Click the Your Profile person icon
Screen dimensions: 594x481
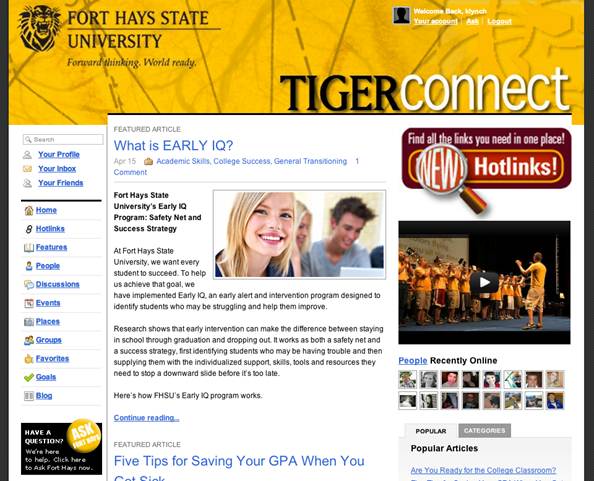tap(27, 155)
